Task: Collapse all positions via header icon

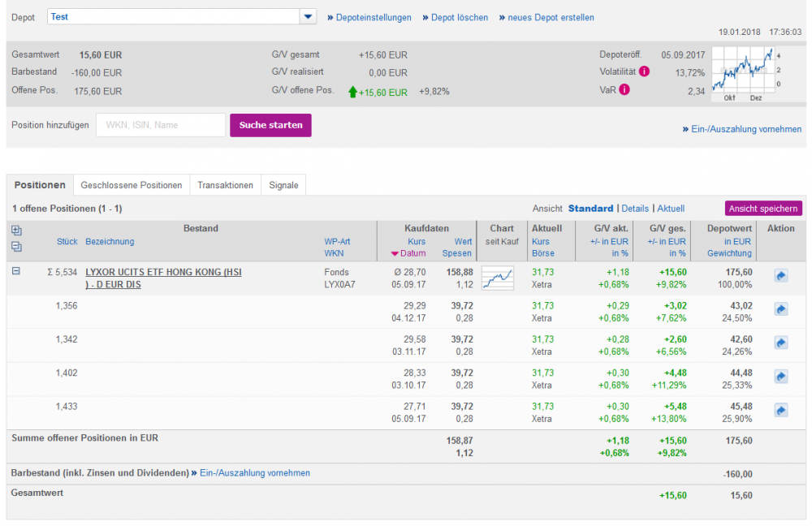Action: (17, 247)
